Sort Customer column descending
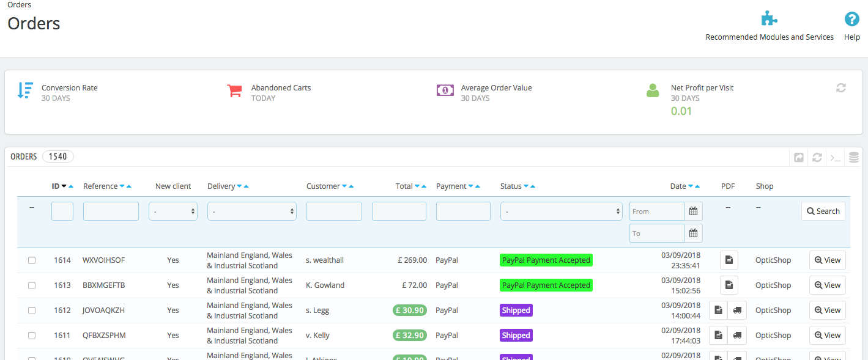This screenshot has height=360, width=868. click(x=344, y=186)
